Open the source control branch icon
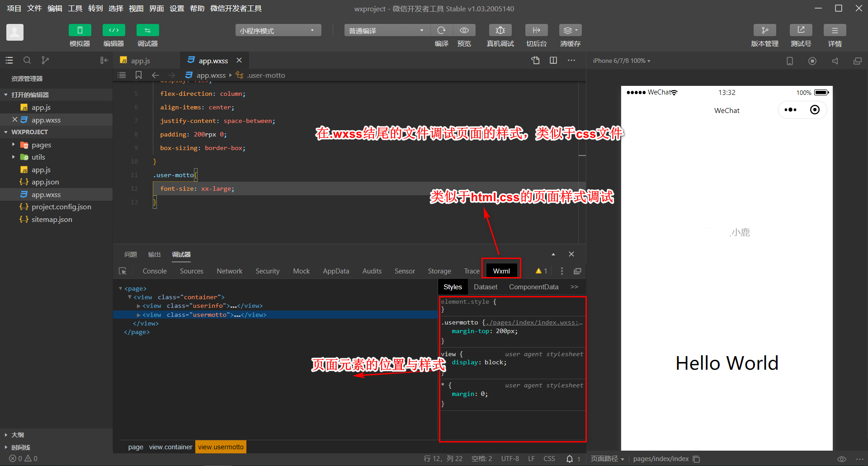Image resolution: width=868 pixels, height=466 pixels. click(45, 60)
